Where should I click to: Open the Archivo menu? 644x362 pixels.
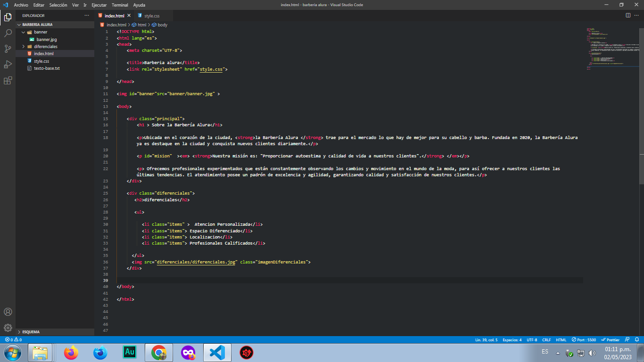pos(21,5)
